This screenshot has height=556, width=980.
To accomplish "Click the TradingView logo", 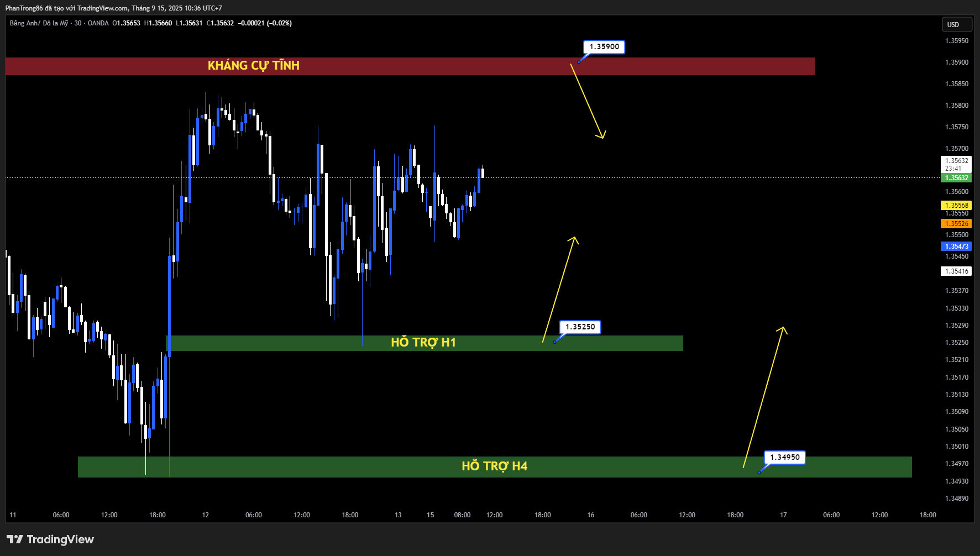I will tap(50, 539).
